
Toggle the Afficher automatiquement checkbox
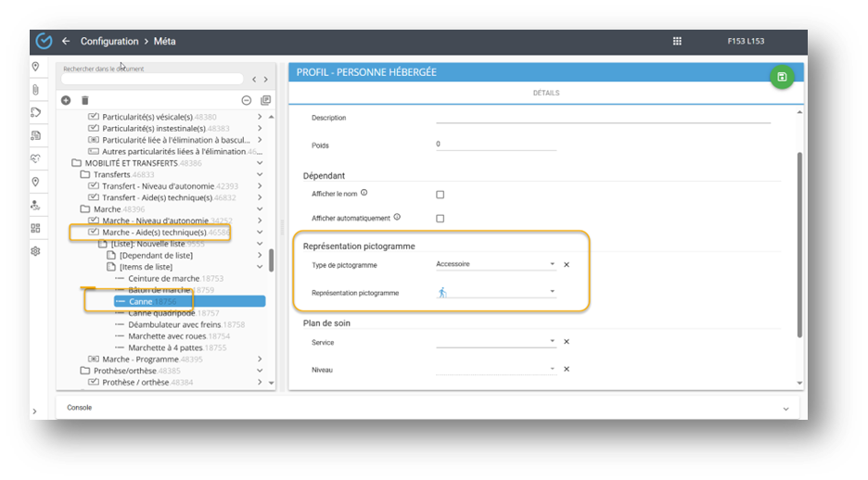tap(440, 218)
